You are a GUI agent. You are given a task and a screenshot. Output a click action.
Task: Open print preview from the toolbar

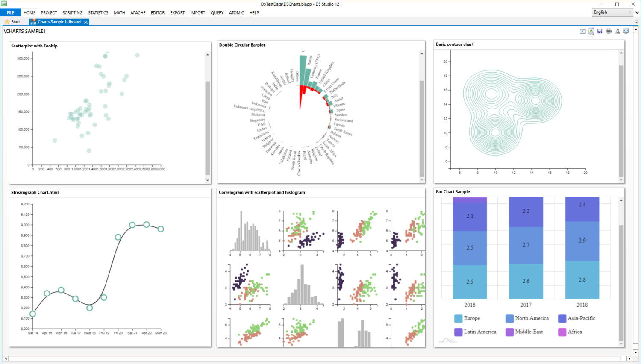(617, 31)
